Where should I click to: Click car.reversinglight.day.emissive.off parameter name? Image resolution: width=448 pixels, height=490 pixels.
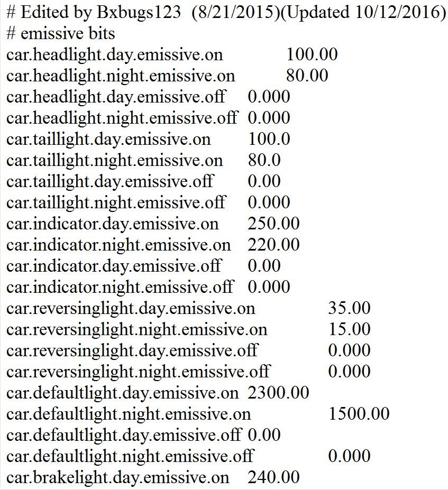point(132,351)
